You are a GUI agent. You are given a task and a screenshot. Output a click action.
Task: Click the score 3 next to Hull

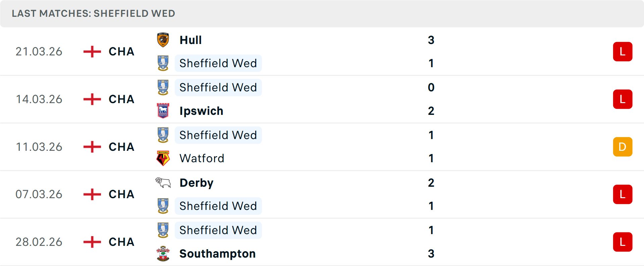tap(431, 40)
